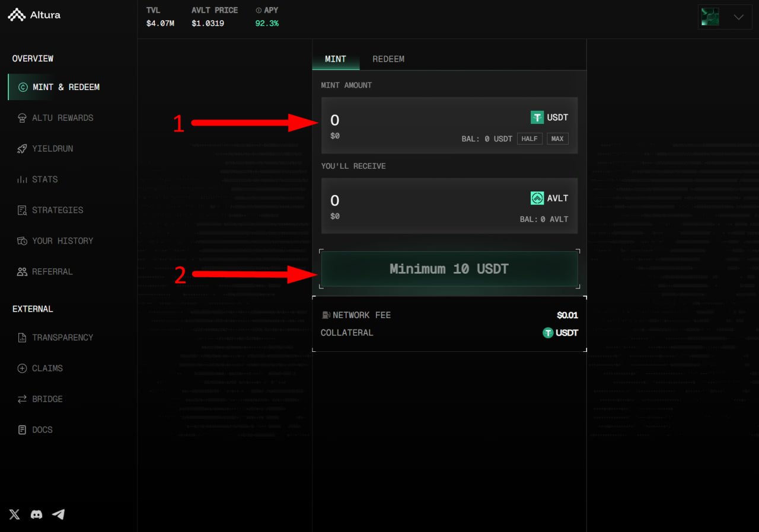Switch to the Redeem tab

tap(388, 59)
